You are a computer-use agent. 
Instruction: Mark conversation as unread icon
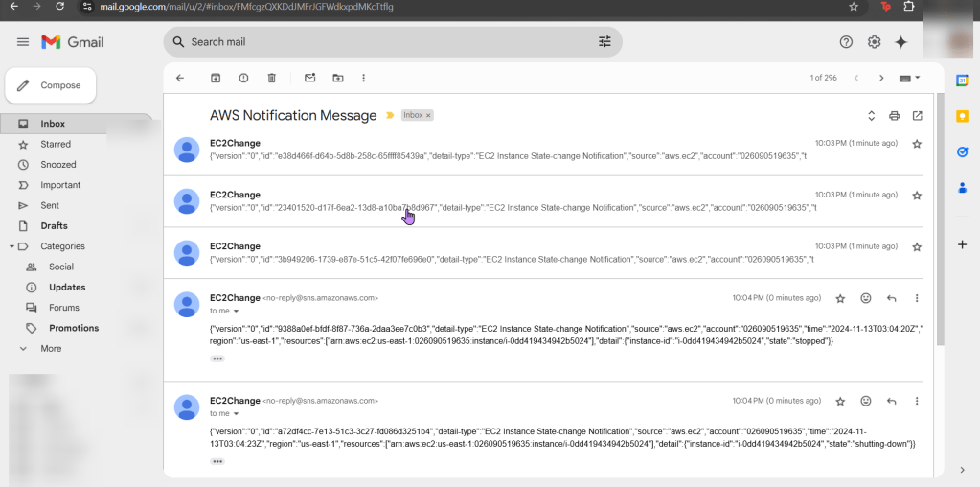(309, 78)
